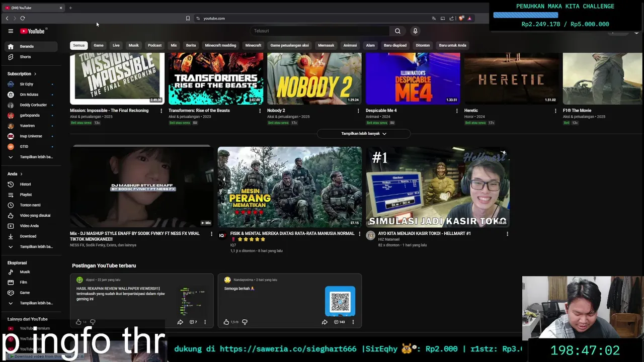Open Film under Eksplorasi
The image size is (644, 362).
click(x=31, y=282)
